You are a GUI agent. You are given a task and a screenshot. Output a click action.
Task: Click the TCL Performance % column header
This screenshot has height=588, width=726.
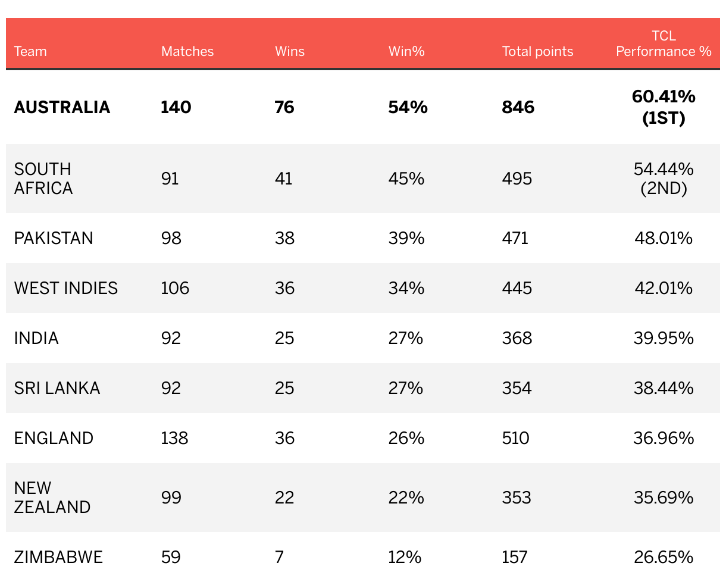664,43
